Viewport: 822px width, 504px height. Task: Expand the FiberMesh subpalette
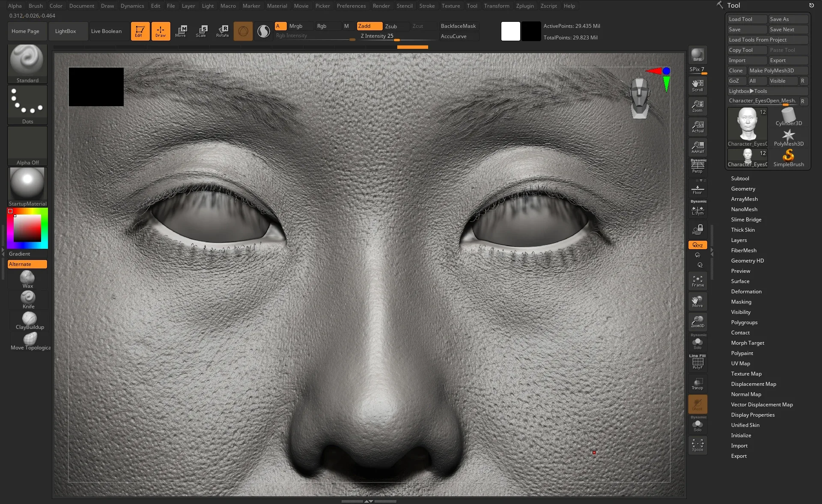point(744,250)
